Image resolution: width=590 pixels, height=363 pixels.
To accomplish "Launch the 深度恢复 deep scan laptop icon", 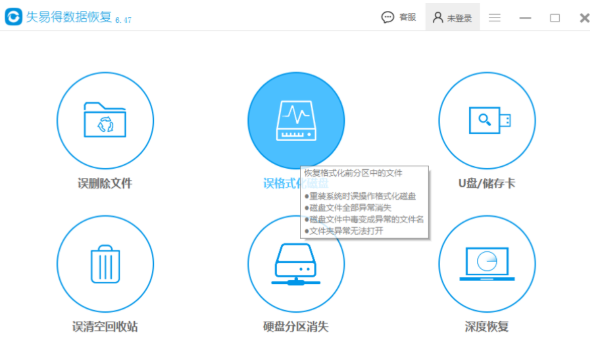I will coord(487,264).
